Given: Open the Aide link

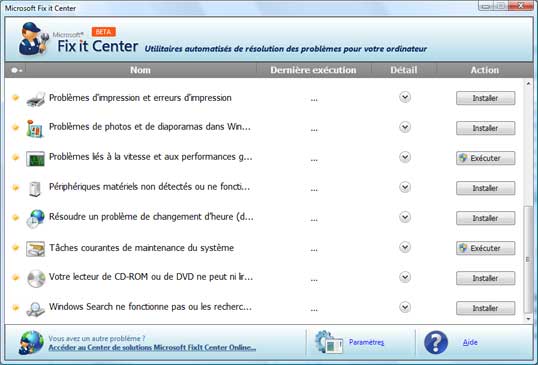Looking at the screenshot, I should [x=470, y=342].
